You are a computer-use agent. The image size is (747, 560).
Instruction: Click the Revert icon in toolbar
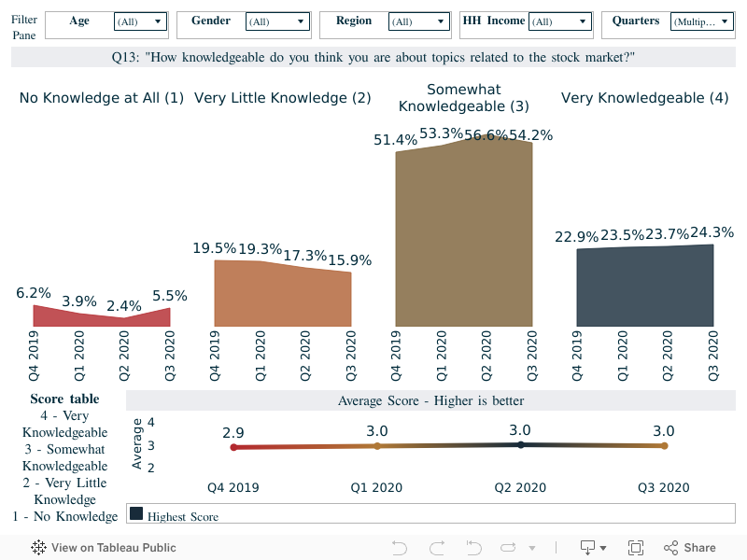click(x=472, y=548)
